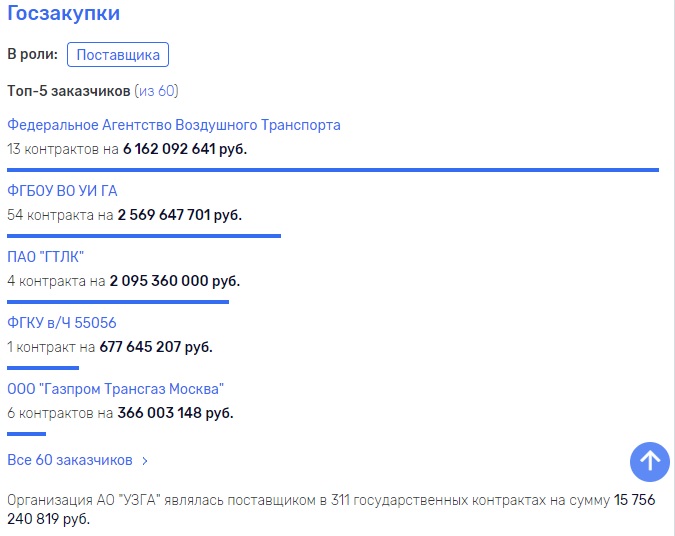Click the blue bar under ФГБОУ ВО УИ ГА
This screenshot has height=536, width=675.
(144, 236)
